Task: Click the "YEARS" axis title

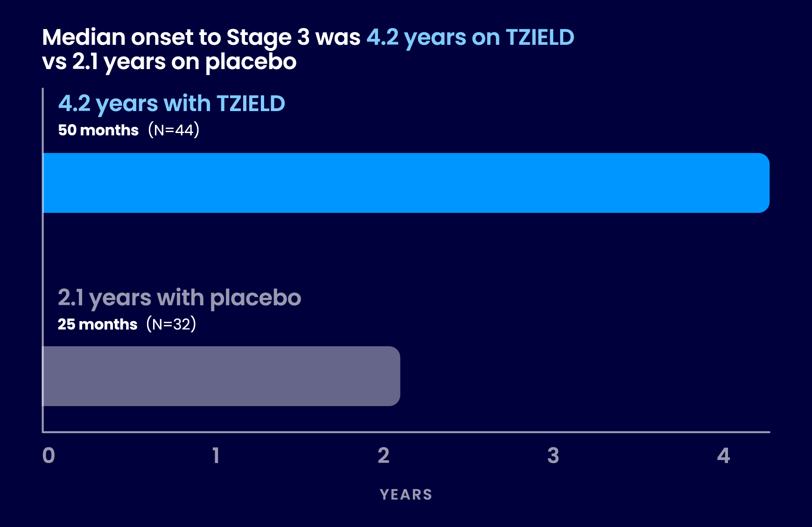Action: [406, 495]
